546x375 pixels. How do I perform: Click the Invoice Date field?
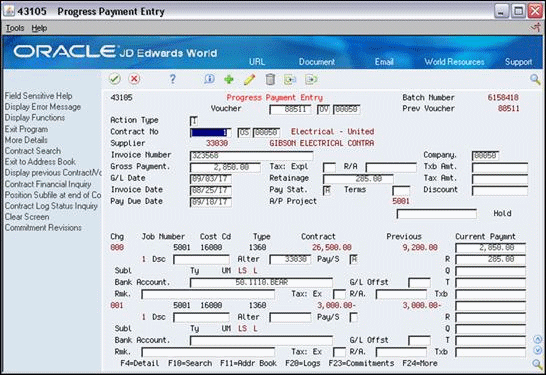coord(211,190)
